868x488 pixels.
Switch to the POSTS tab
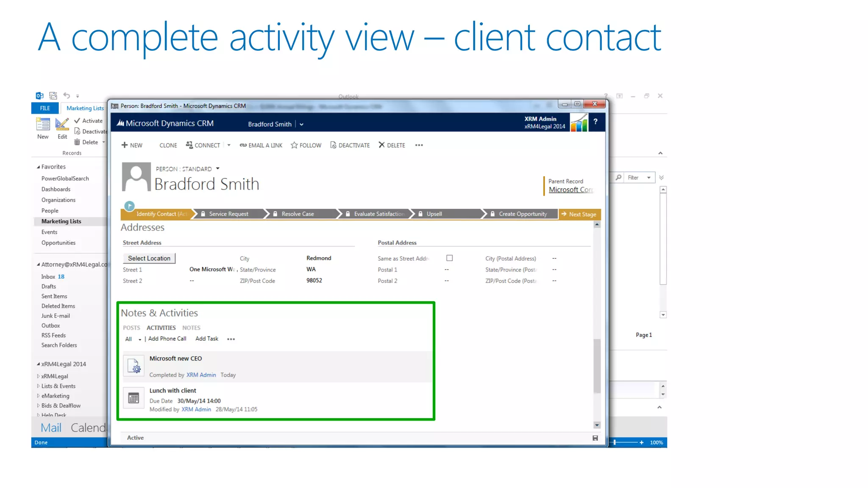[x=131, y=328]
